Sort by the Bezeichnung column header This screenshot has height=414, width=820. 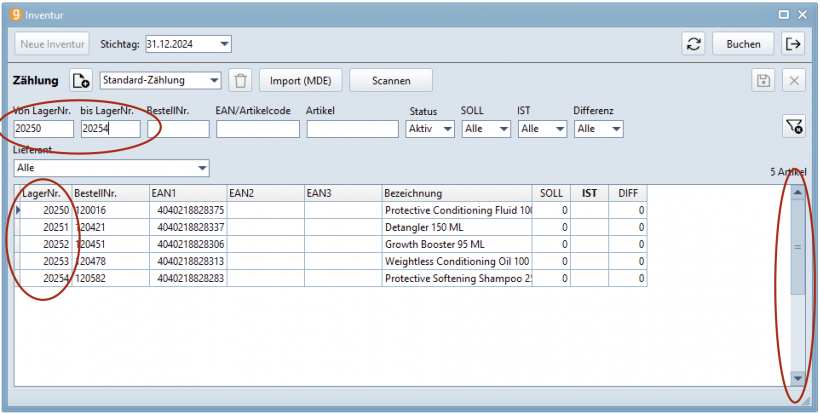pyautogui.click(x=456, y=193)
